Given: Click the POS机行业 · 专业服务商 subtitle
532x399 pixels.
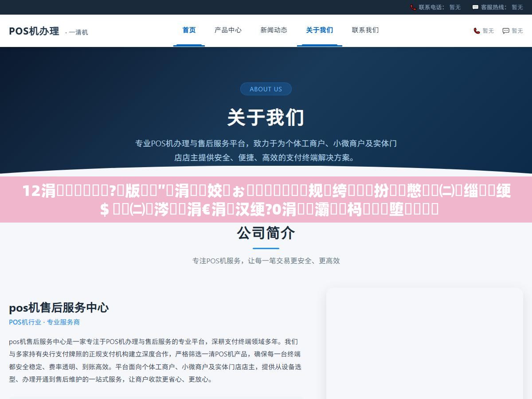Looking at the screenshot, I should [44, 322].
